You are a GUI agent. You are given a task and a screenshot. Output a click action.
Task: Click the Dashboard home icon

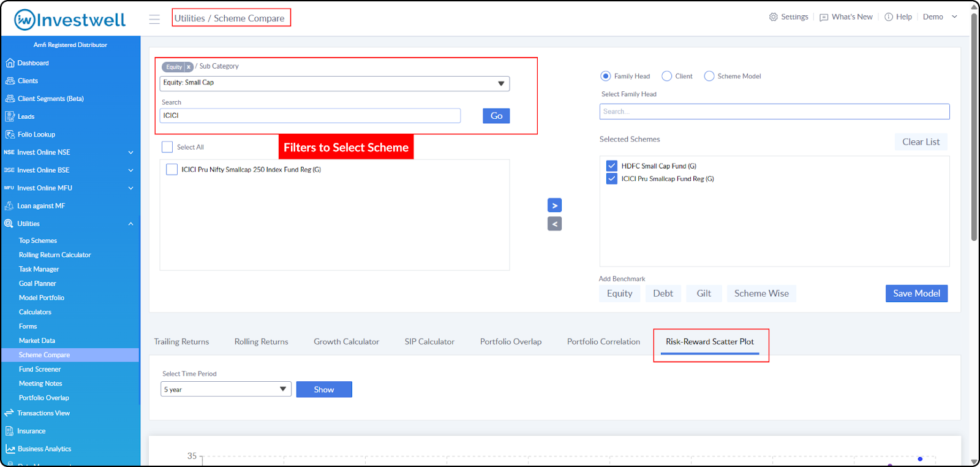[x=10, y=63]
